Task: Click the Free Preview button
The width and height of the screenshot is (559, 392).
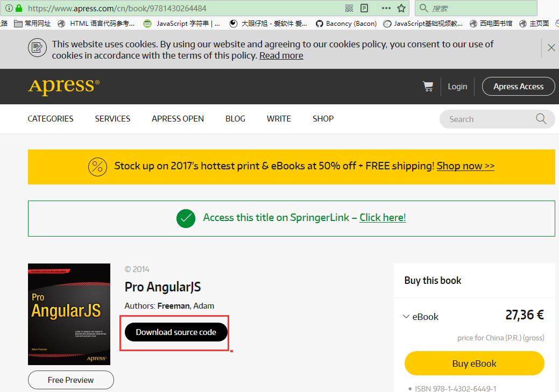Action: [x=70, y=380]
